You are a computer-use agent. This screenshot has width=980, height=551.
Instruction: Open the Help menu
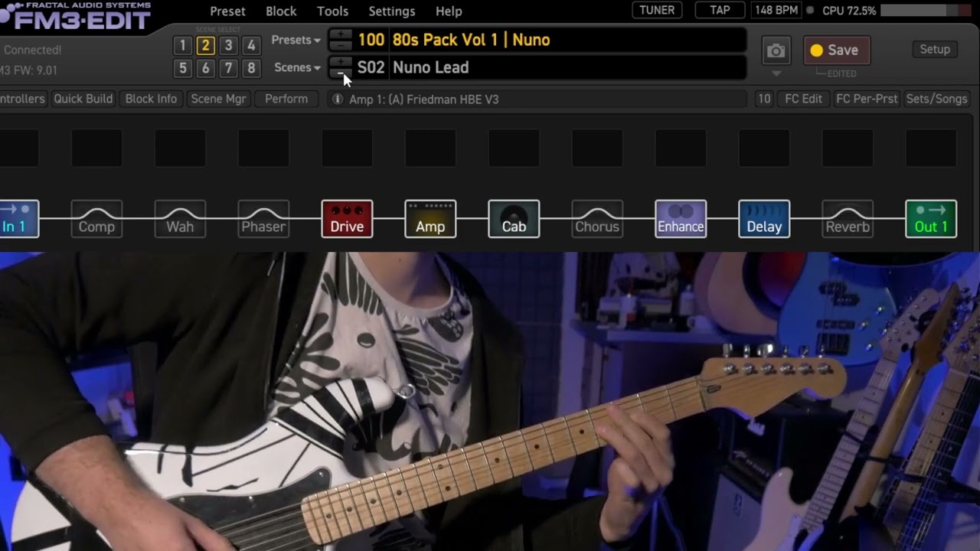(x=449, y=11)
